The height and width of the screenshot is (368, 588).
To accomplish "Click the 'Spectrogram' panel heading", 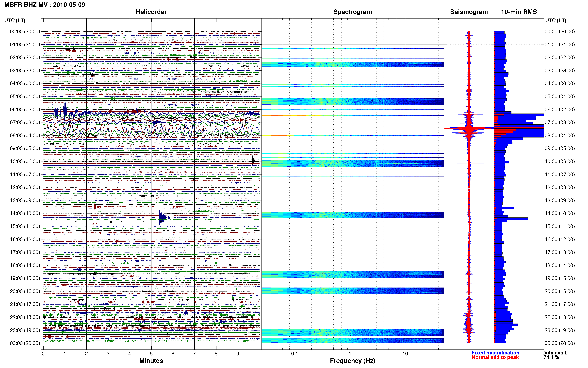I will [x=352, y=12].
